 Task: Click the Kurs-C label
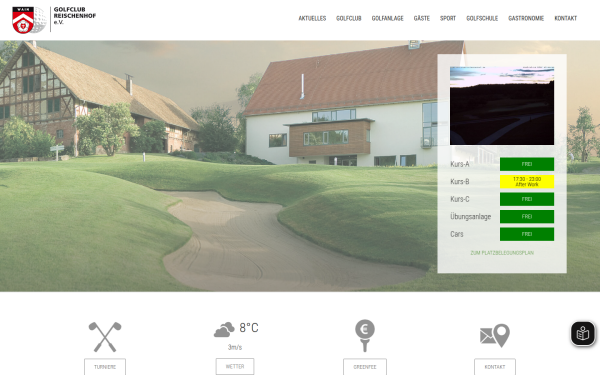point(460,199)
